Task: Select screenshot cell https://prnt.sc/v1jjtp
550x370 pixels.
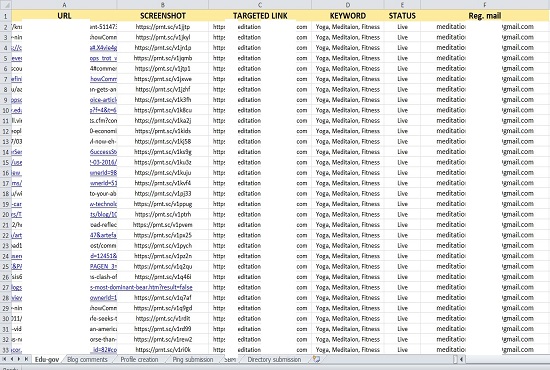Action: point(162,27)
